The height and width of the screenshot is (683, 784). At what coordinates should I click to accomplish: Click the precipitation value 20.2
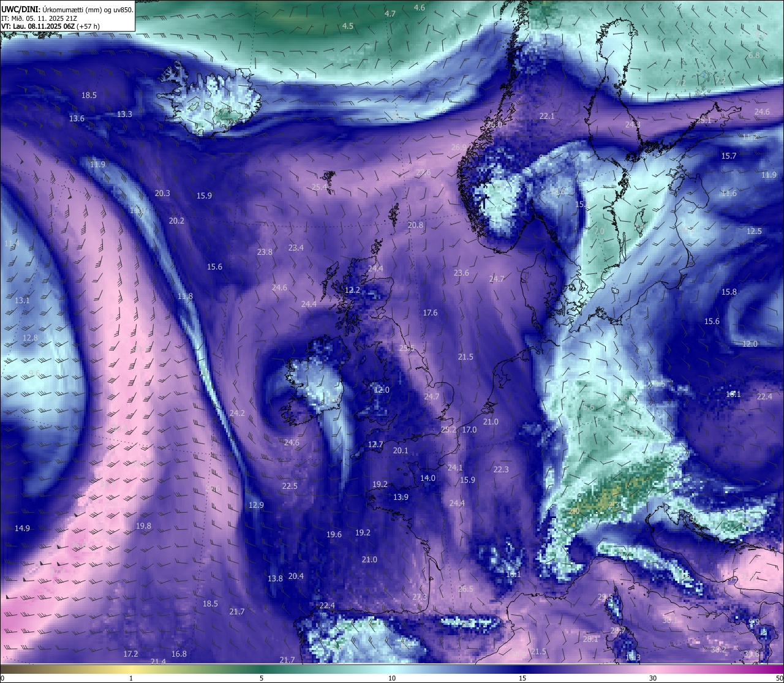[x=176, y=221]
